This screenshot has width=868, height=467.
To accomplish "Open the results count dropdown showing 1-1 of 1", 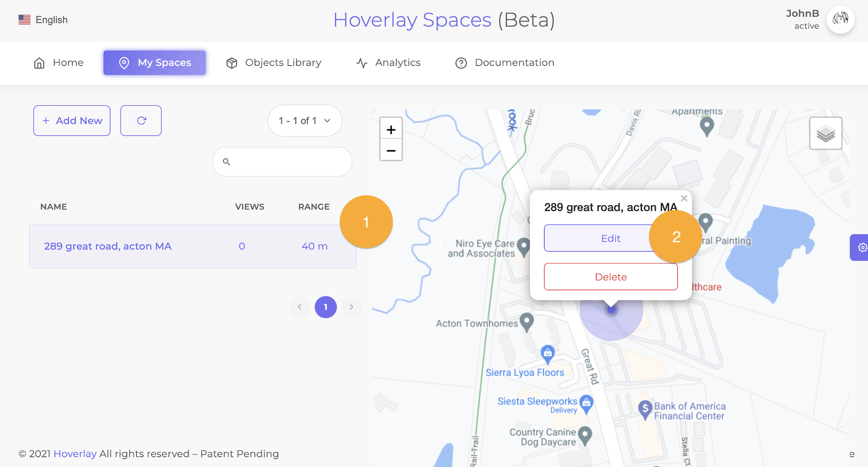I will point(304,121).
